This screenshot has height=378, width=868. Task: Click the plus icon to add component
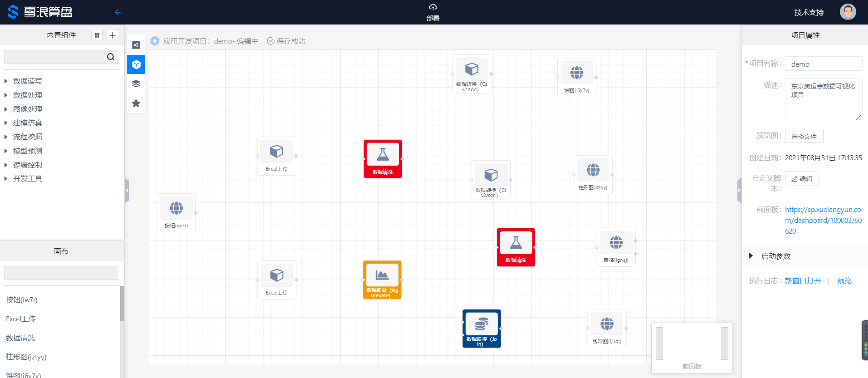(112, 35)
